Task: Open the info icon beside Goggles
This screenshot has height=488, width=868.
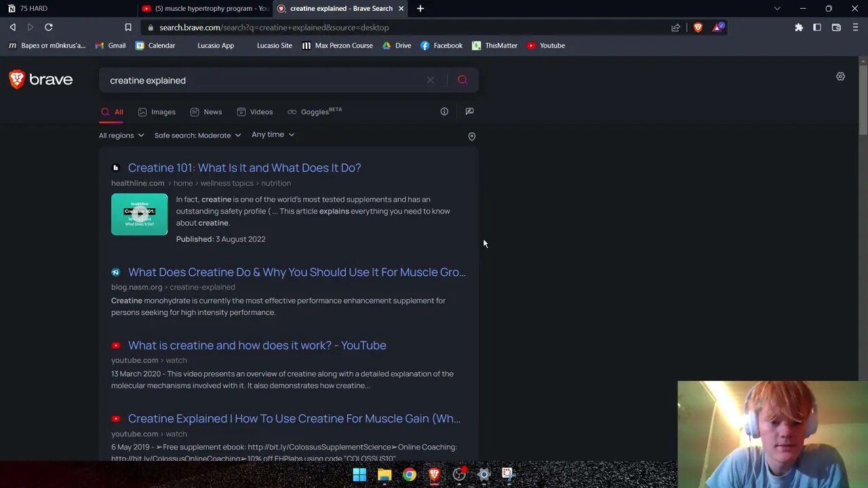Action: (x=444, y=112)
